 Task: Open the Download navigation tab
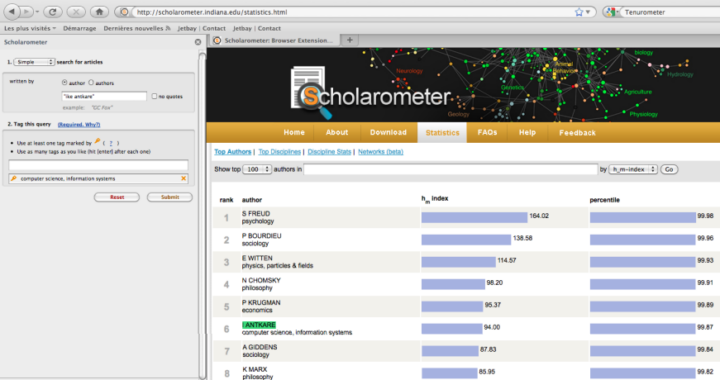[x=388, y=132]
